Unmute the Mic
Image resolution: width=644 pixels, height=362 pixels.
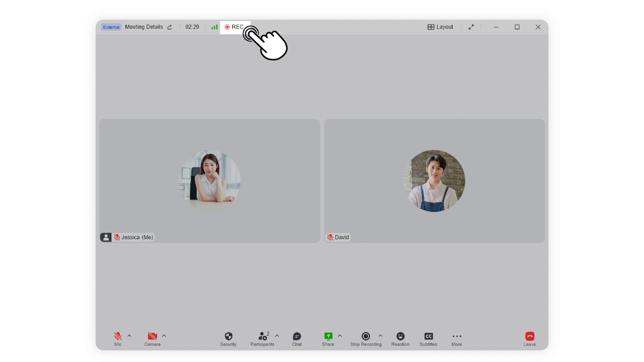[118, 336]
